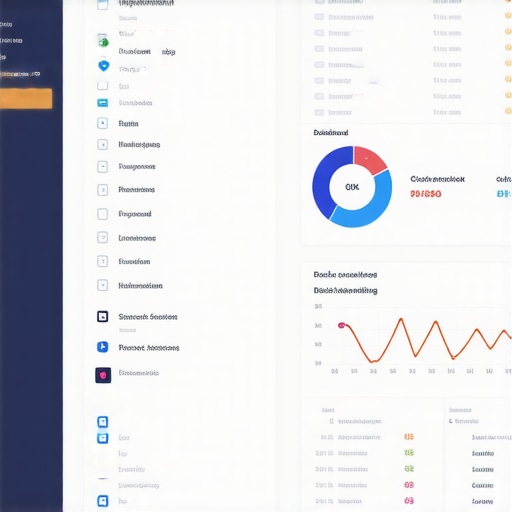Open the blue shield icon entry
The image size is (512, 512).
pyautogui.click(x=104, y=66)
